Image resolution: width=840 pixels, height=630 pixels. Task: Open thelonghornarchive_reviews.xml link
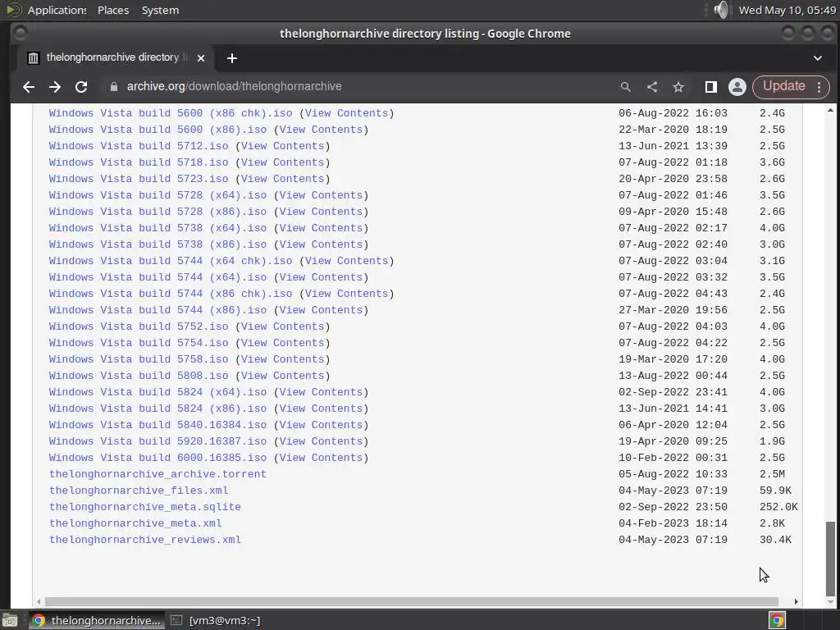145,540
